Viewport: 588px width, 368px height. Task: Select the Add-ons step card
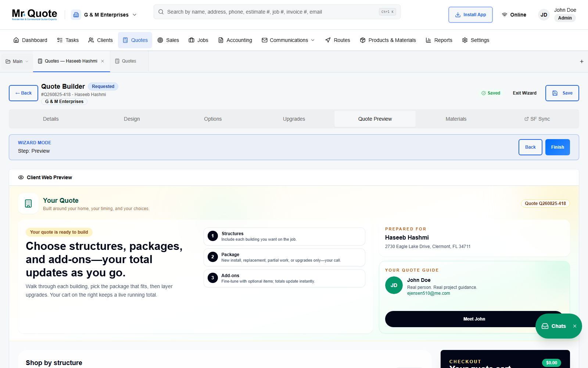(x=284, y=278)
